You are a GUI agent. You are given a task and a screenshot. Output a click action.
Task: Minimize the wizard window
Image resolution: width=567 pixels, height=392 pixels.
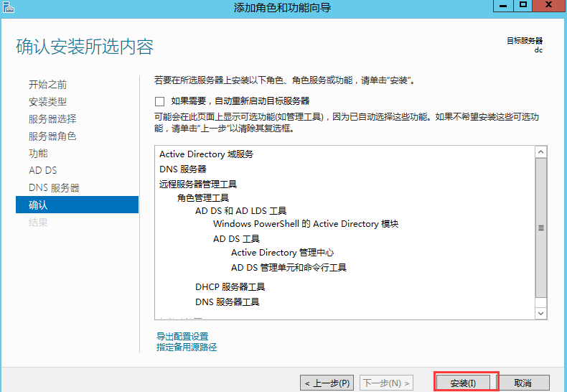coord(503,6)
